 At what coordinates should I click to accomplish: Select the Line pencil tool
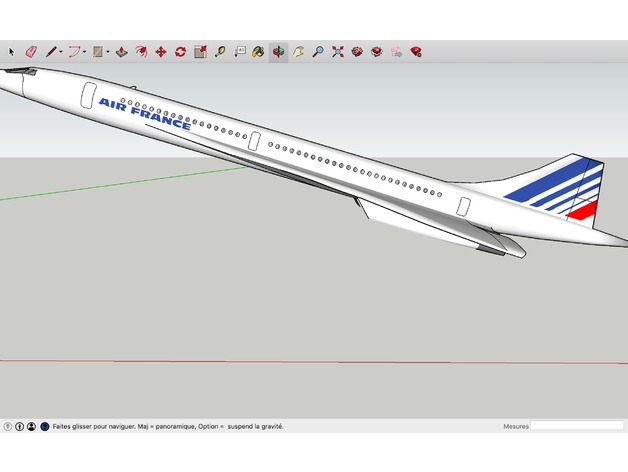(x=51, y=52)
